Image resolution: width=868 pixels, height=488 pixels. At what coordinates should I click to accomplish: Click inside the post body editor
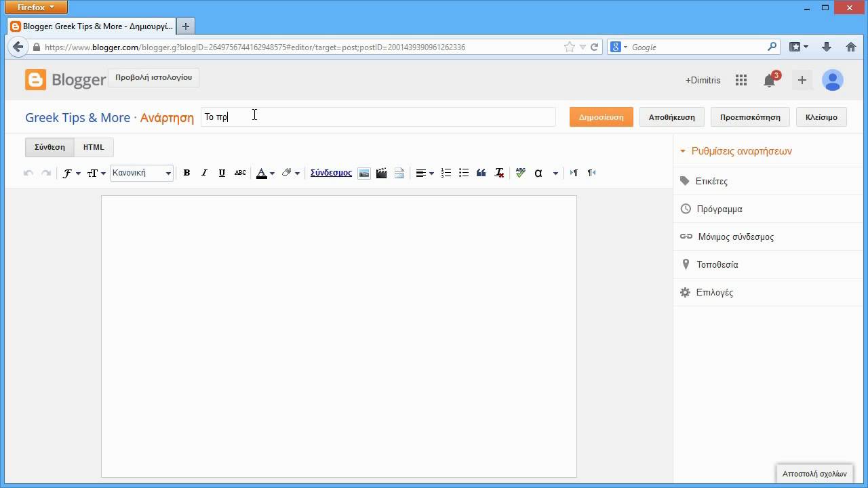339,336
